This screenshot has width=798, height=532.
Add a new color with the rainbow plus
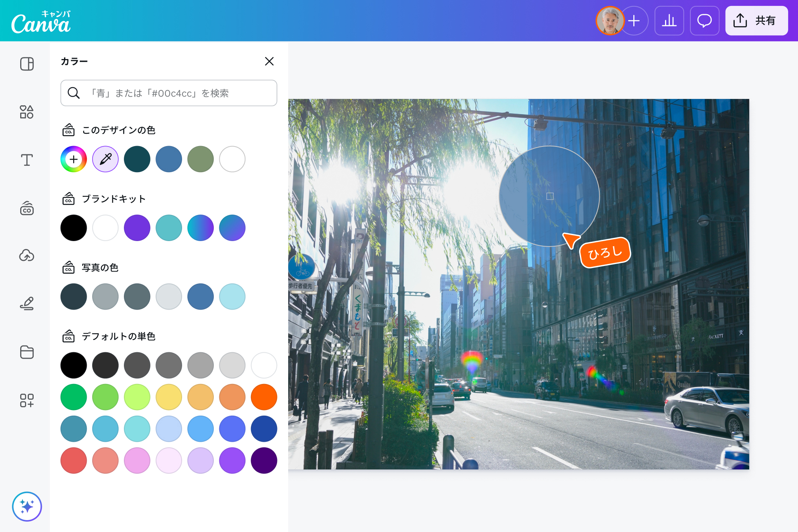click(x=74, y=159)
